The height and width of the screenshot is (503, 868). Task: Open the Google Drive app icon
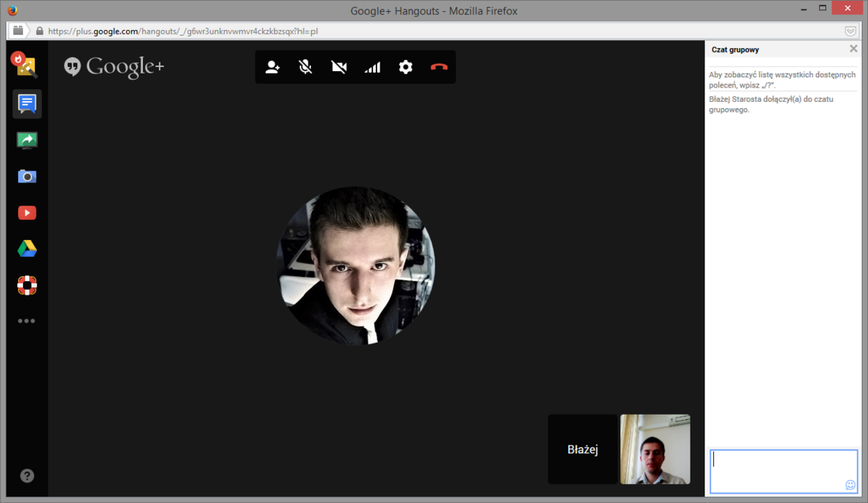click(x=27, y=249)
